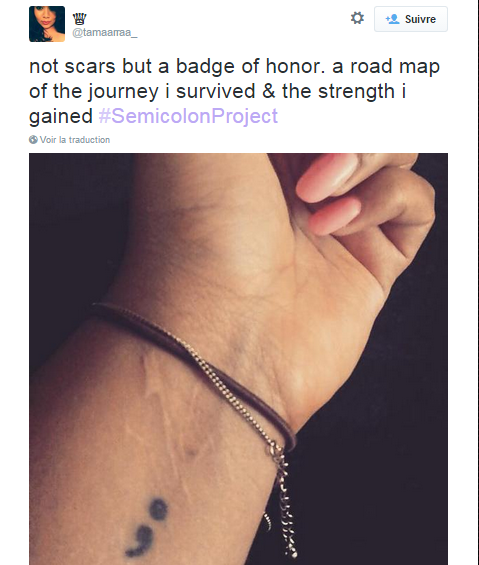
Task: Click the semicolon tattoo in photo
Action: click(148, 526)
